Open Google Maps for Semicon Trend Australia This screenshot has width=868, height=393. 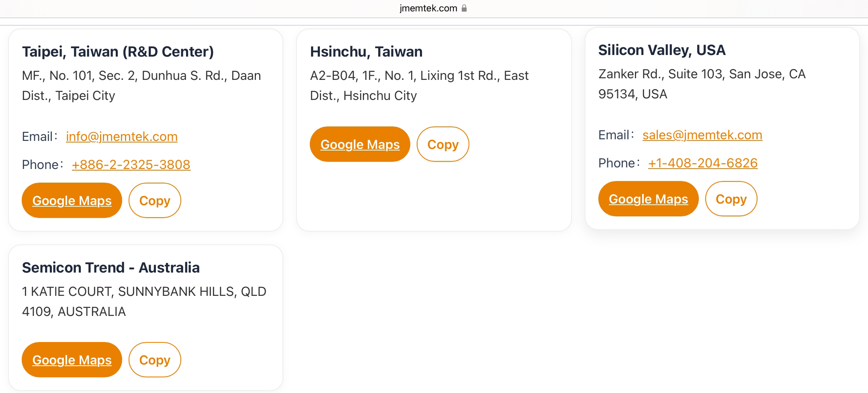[72, 360]
